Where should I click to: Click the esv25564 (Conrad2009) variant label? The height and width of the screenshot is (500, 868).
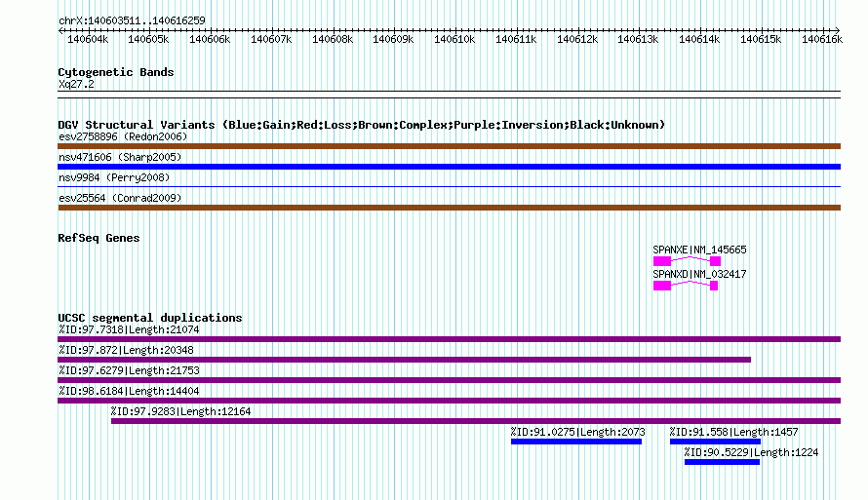120,198
